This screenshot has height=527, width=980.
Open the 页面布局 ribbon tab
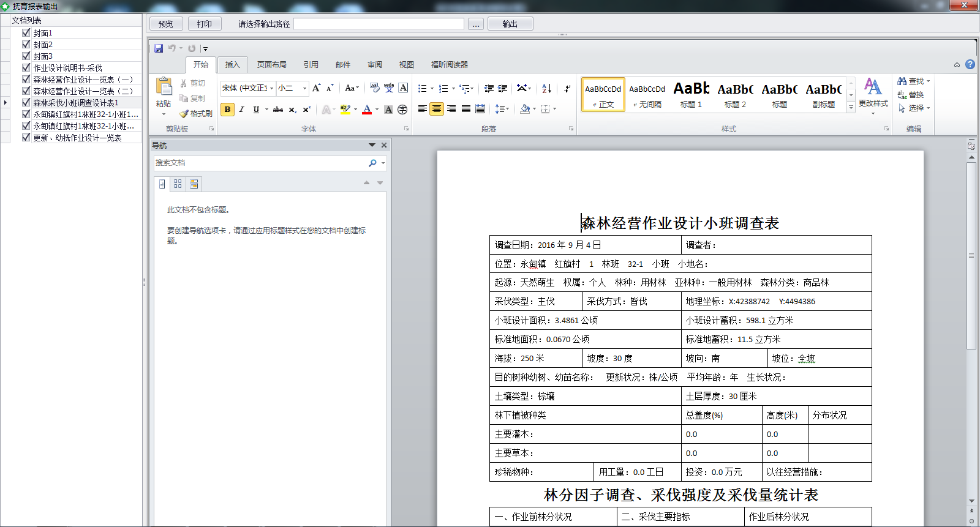272,65
